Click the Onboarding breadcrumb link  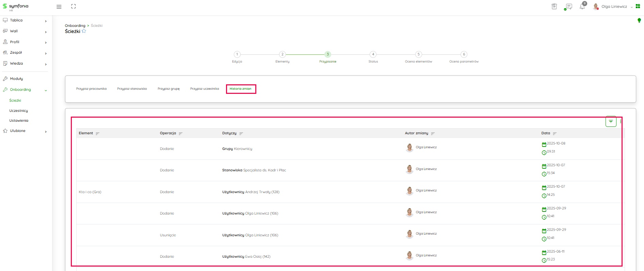tap(75, 26)
